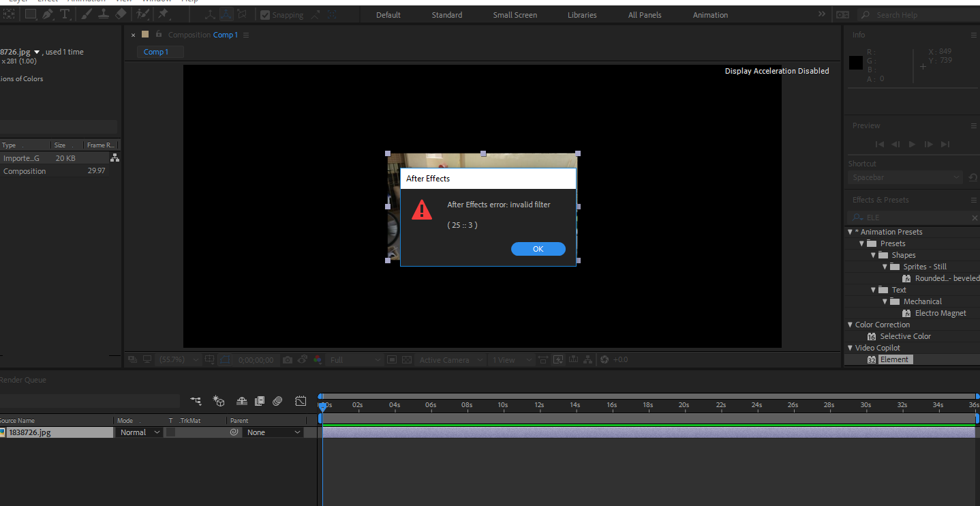Viewport: 980px width, 506px height.
Task: Click the Show Channel color circles icon
Action: coord(318,359)
